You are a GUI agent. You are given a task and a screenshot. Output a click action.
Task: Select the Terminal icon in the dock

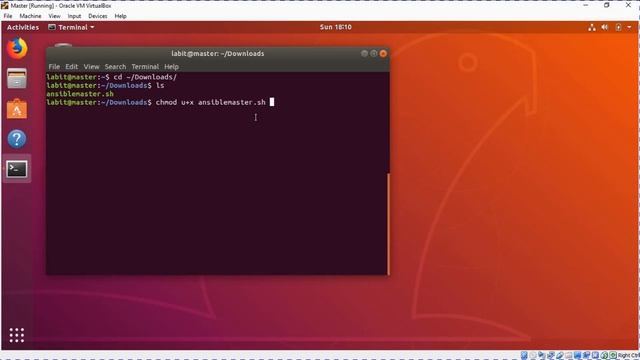17,169
